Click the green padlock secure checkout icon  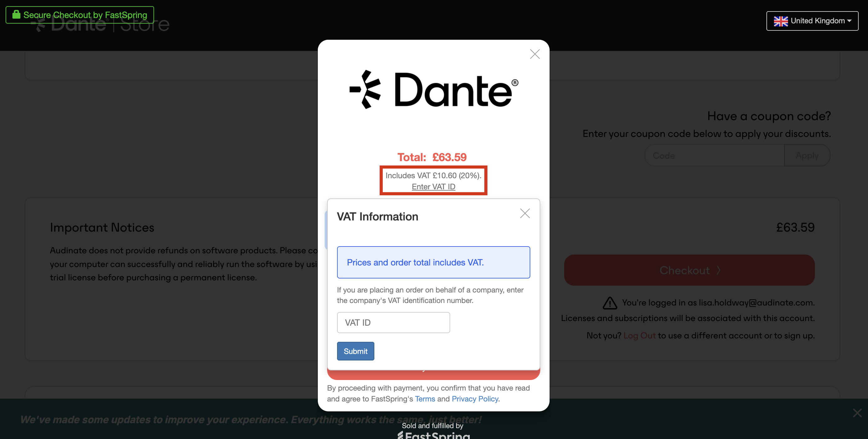(16, 15)
